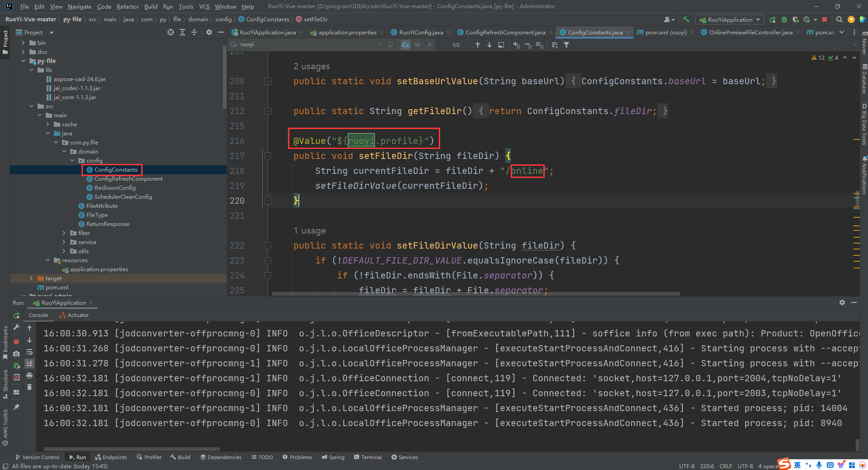Viewport: 868px width, 470px height.
Task: Expand the cache folder
Action: click(x=48, y=125)
